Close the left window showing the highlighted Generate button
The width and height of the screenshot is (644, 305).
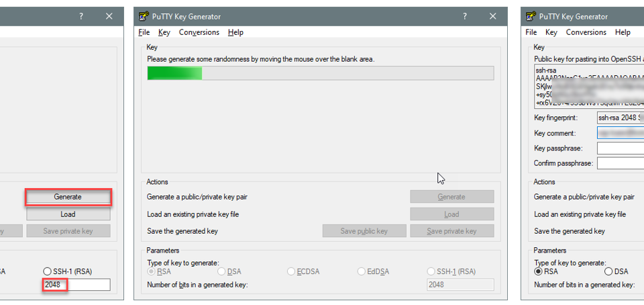(x=109, y=16)
